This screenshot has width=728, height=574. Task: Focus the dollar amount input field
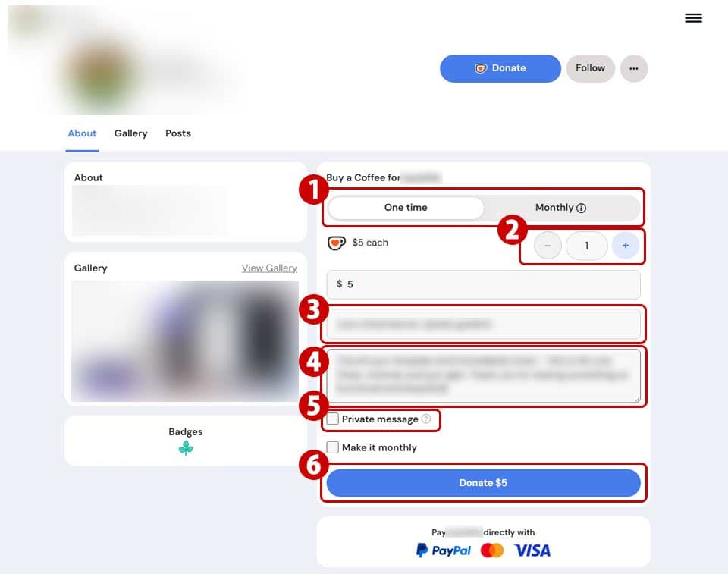(483, 284)
